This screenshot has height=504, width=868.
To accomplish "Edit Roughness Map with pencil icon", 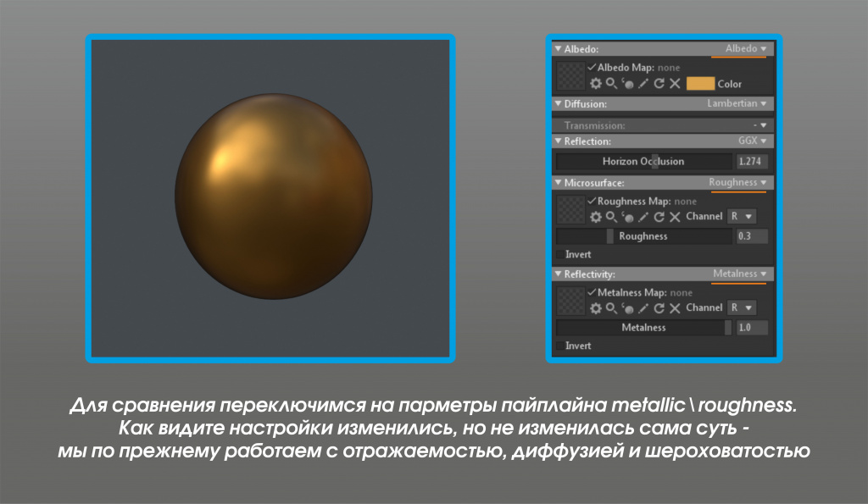I will click(643, 217).
